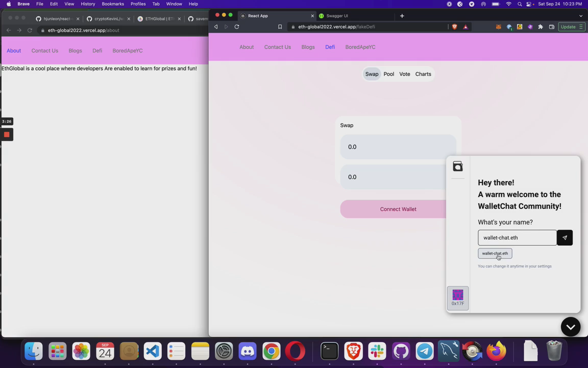588x368 pixels.
Task: Reload the fakeDefi page
Action: [x=237, y=27]
